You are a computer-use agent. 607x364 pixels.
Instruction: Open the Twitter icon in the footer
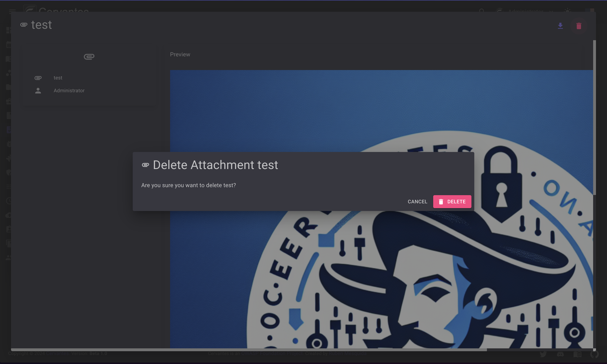tap(543, 354)
